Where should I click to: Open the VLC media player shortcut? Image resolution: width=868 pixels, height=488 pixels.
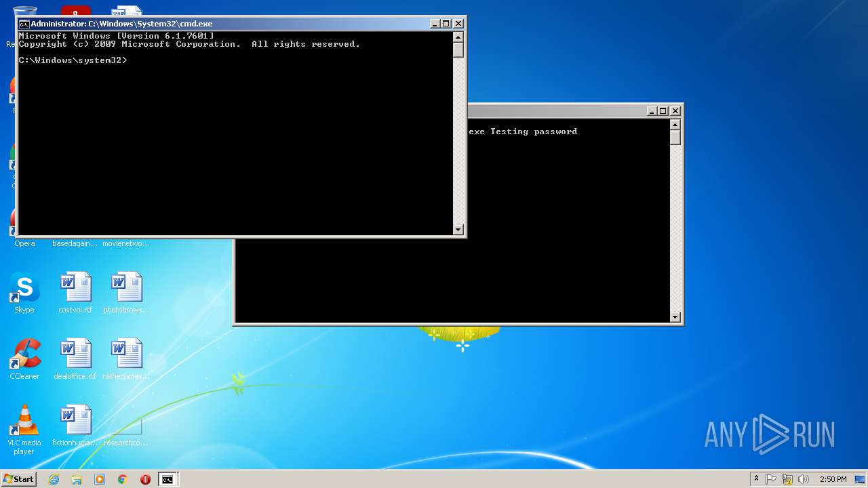coord(24,430)
